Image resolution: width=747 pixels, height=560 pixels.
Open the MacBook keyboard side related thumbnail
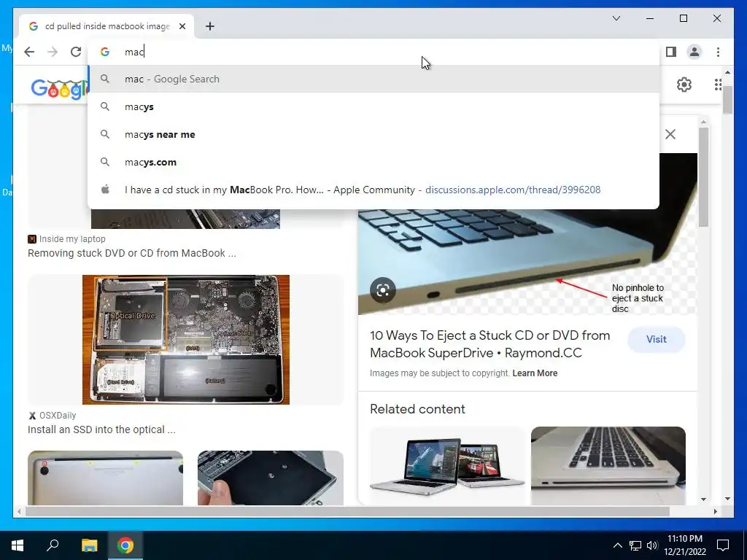coord(608,466)
